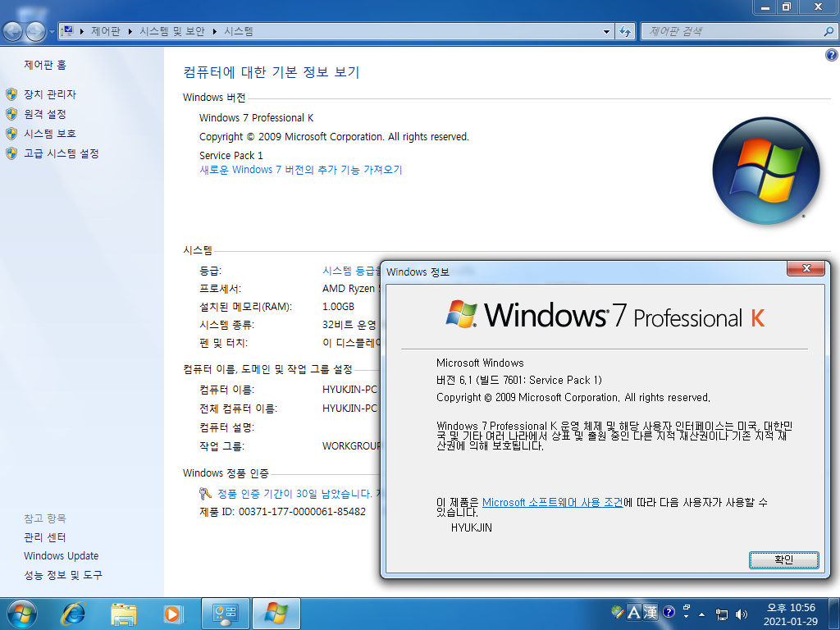Open 성능 정보 및 도구 link

point(62,575)
